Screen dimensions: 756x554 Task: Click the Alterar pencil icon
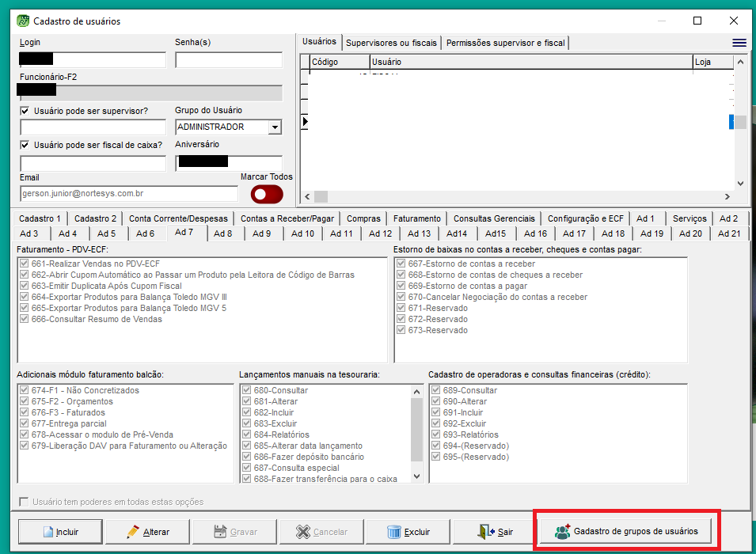click(x=134, y=532)
